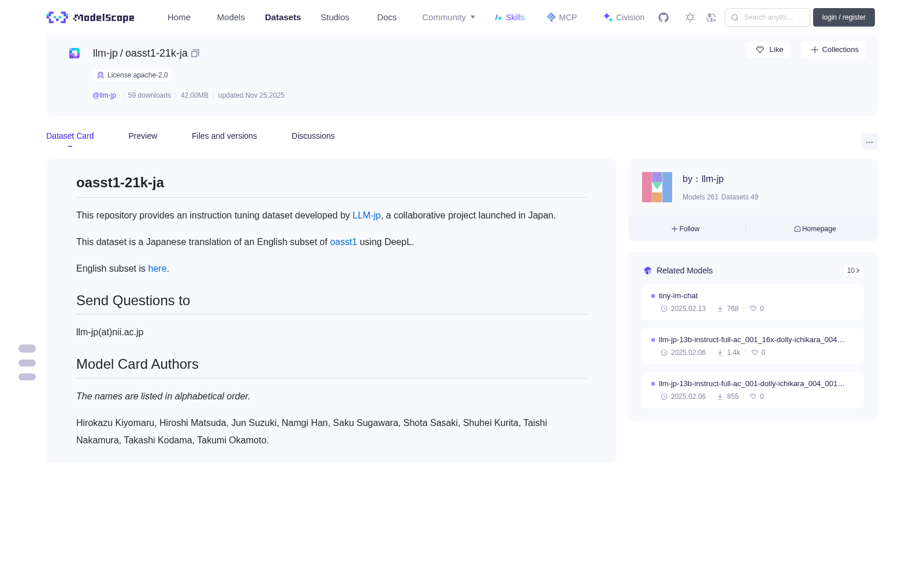Open the GitHub icon in the header
The height and width of the screenshot is (578, 924).
point(664,17)
